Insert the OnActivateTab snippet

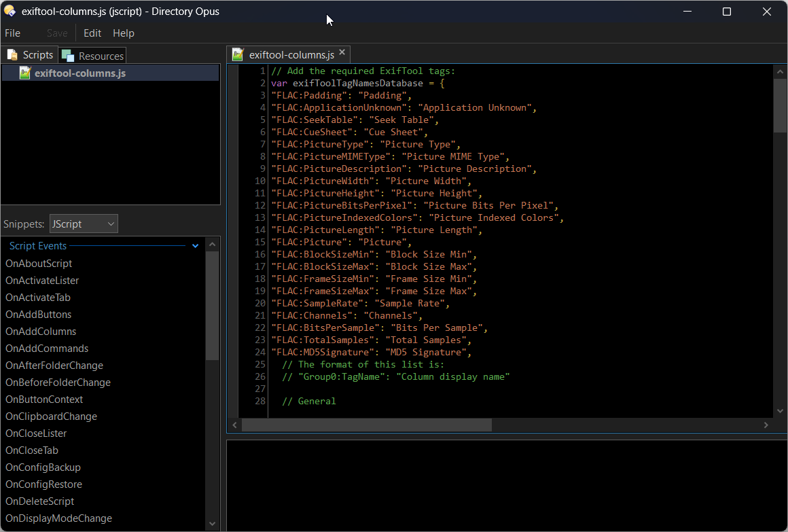(x=37, y=298)
